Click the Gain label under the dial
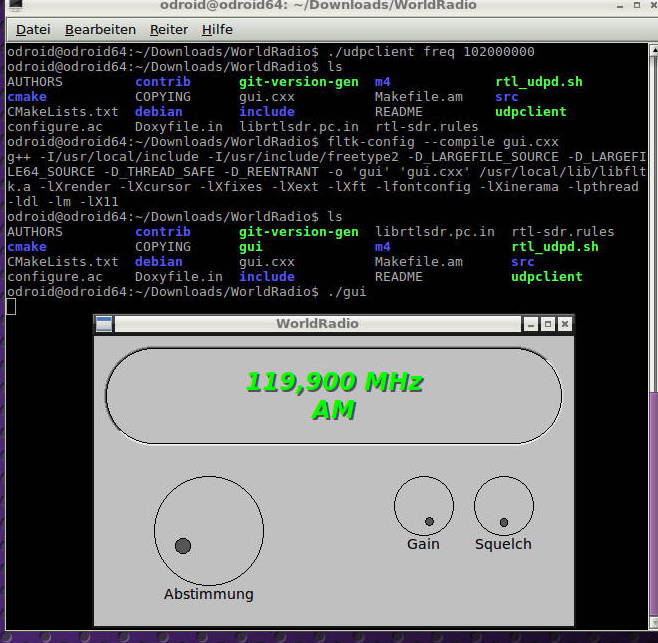This screenshot has height=643, width=658. [423, 545]
